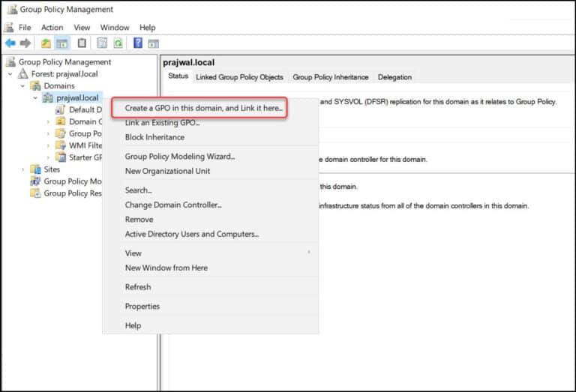Open the Action menu

52,28
